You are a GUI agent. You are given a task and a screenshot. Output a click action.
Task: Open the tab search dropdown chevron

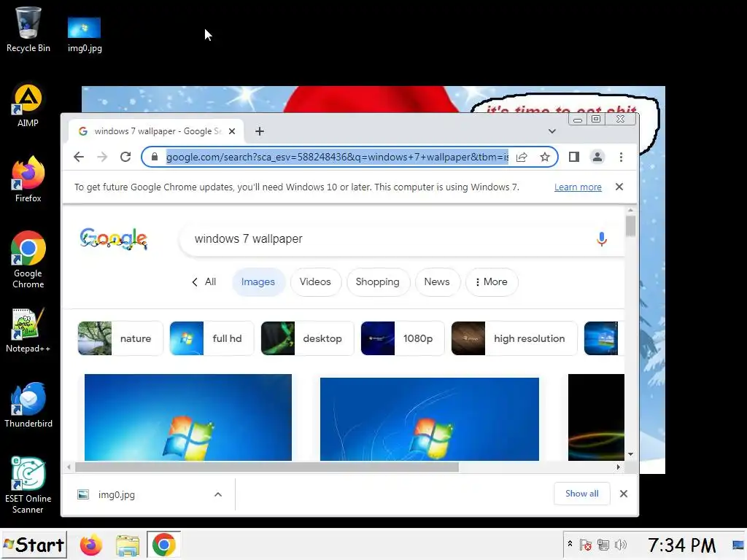tap(551, 131)
